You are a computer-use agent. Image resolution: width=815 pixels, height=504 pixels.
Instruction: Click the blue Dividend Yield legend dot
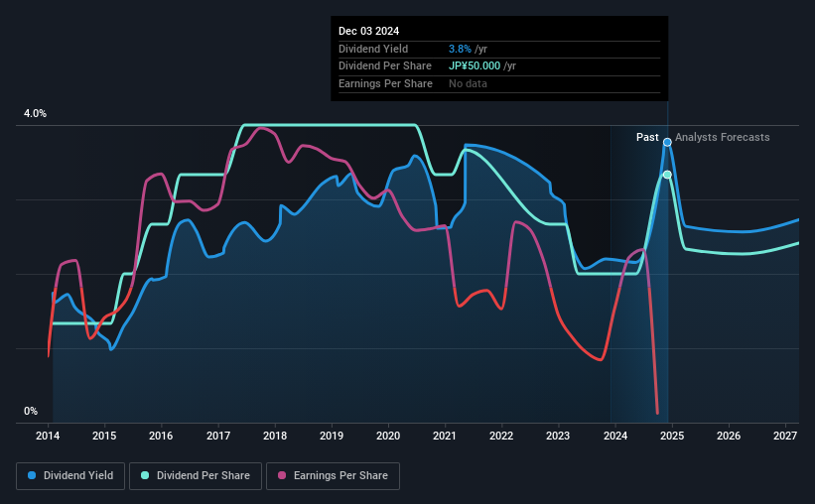coord(32,475)
